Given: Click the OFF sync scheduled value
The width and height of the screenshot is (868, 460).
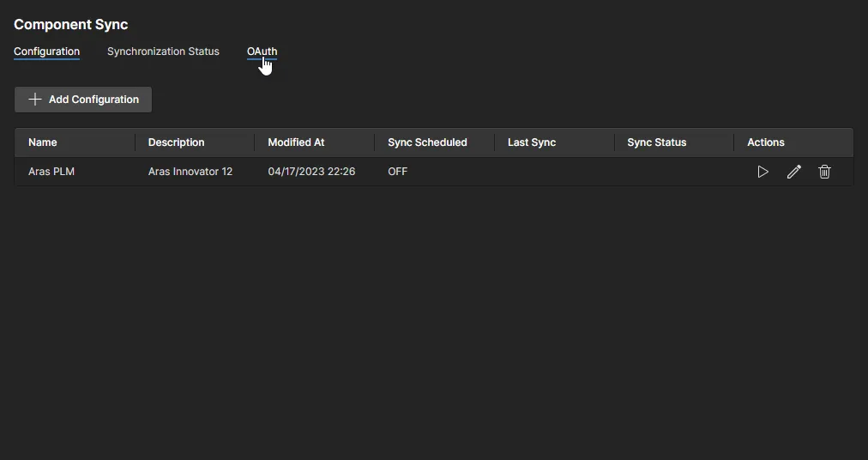Looking at the screenshot, I should pyautogui.click(x=398, y=172).
